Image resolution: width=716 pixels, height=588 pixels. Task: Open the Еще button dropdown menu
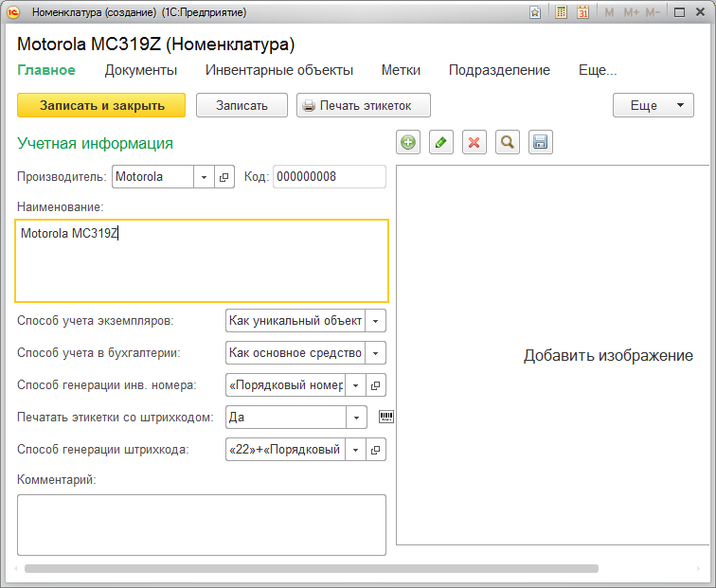click(x=653, y=105)
